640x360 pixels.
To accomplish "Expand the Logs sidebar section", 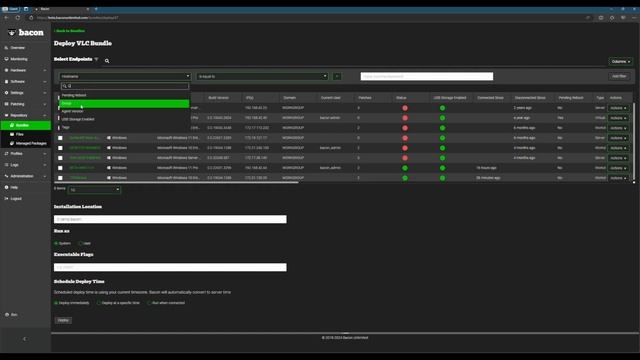I will coord(25,165).
